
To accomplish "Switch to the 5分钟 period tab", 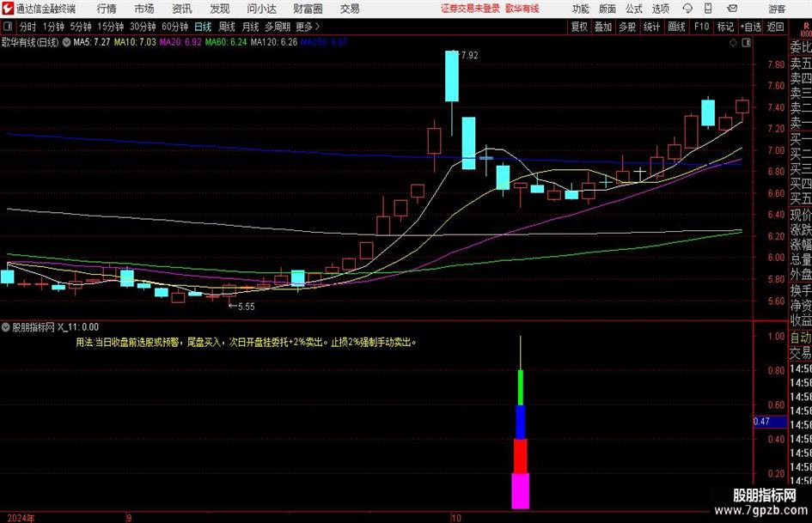I will pyautogui.click(x=80, y=27).
